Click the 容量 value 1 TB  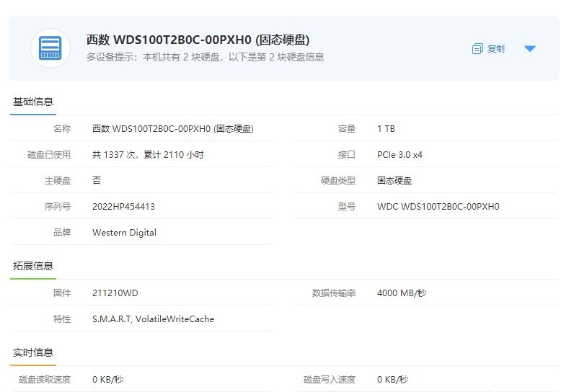point(387,129)
